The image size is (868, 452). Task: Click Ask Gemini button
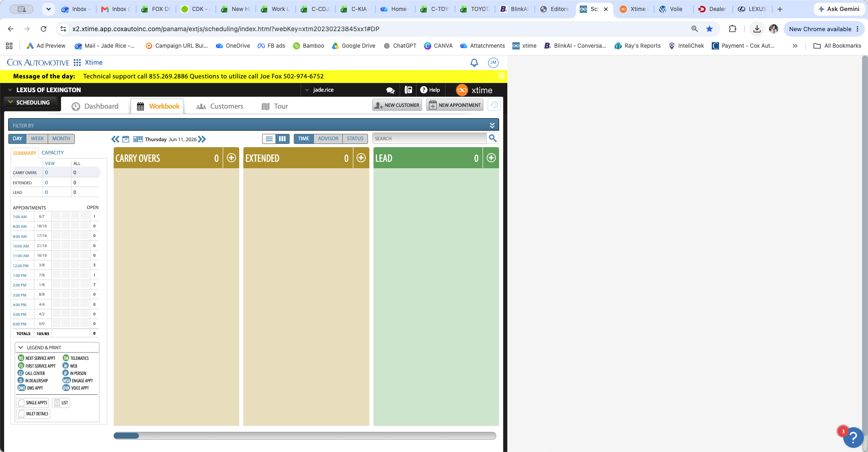839,9
